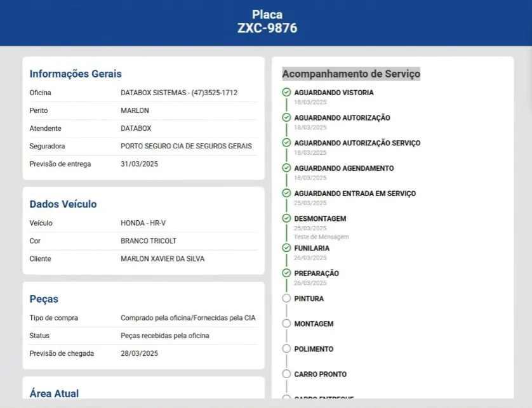Click the empty circle marker beside PINTURA
Viewport: 532px width, 408px height.
point(286,298)
